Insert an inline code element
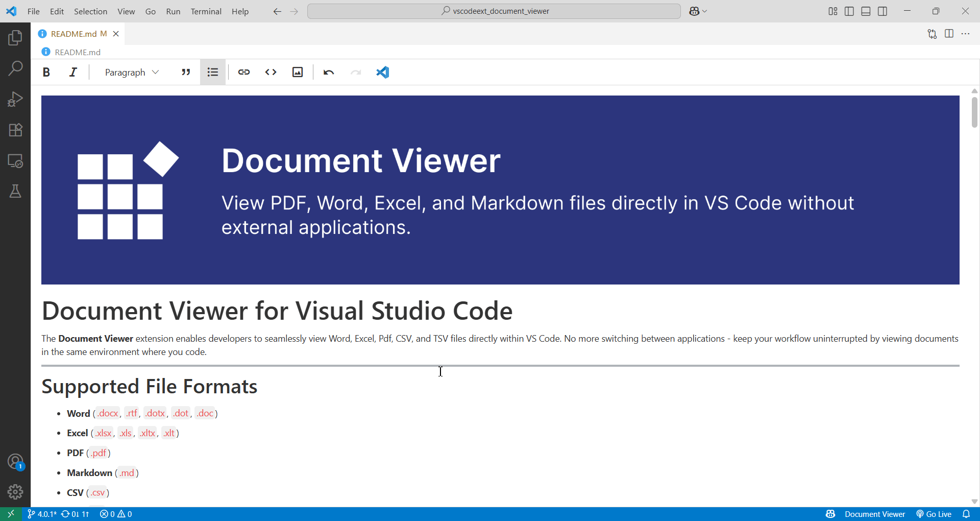Screen dimensions: 980x521 tap(271, 73)
